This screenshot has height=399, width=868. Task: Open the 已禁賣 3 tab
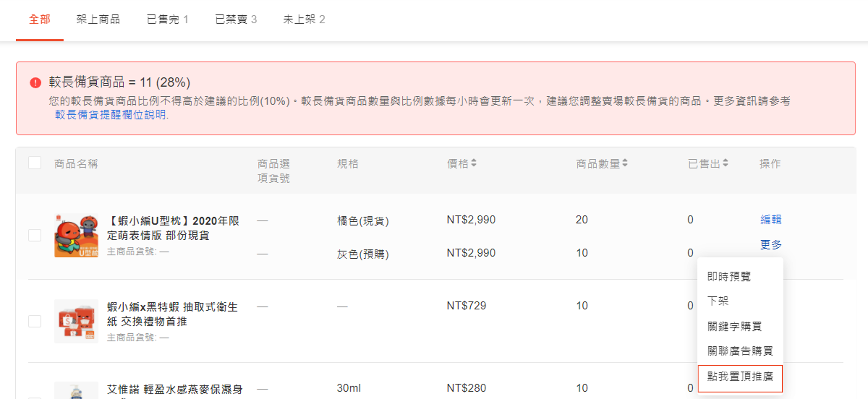point(236,19)
